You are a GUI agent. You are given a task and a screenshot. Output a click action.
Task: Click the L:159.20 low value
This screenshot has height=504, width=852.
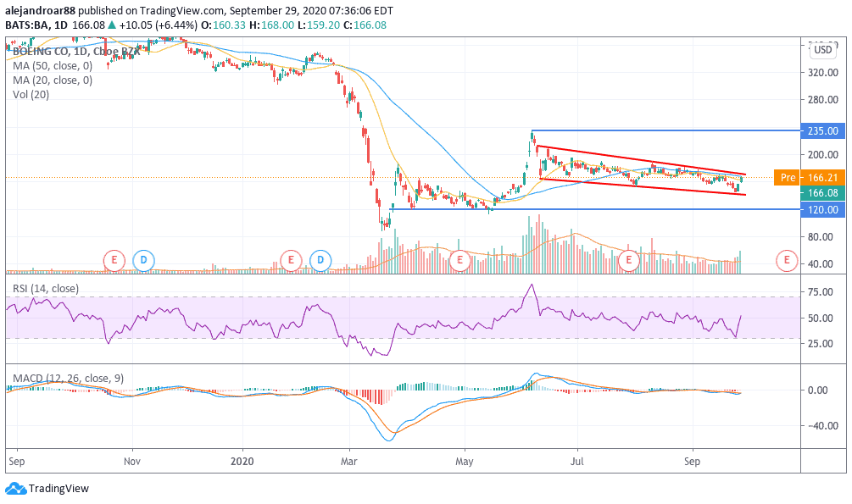click(x=319, y=25)
